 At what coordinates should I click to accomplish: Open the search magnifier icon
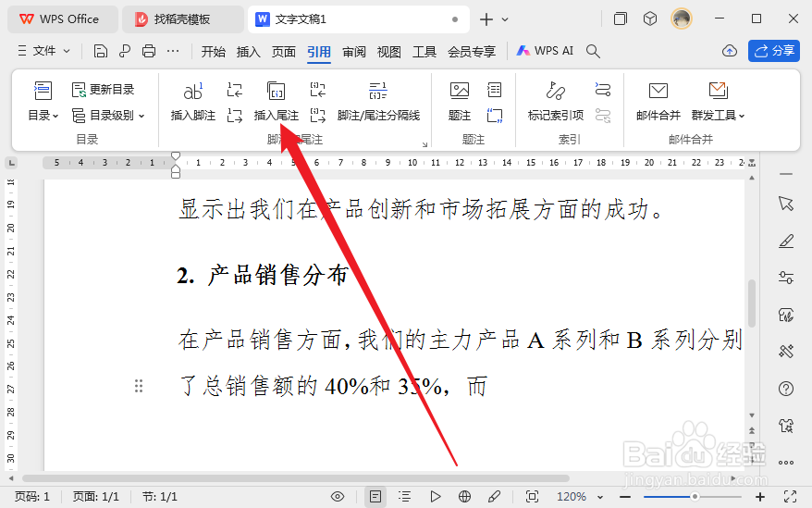click(593, 51)
